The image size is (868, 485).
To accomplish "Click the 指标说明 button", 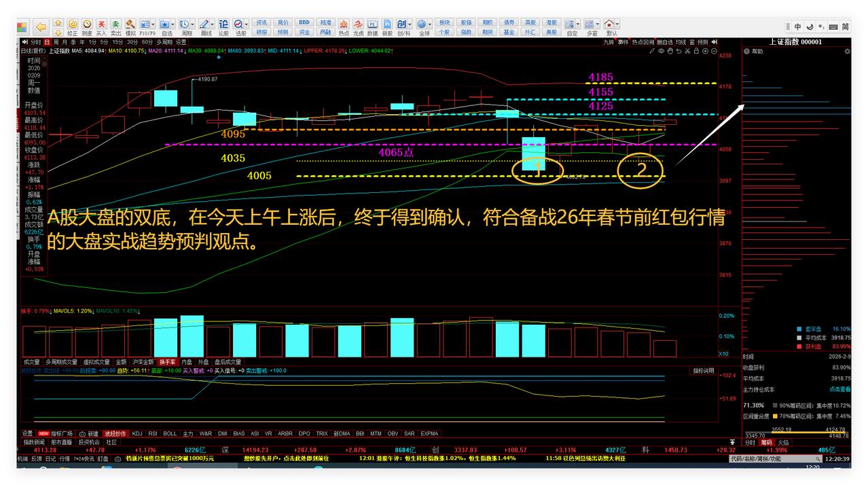I will point(704,371).
